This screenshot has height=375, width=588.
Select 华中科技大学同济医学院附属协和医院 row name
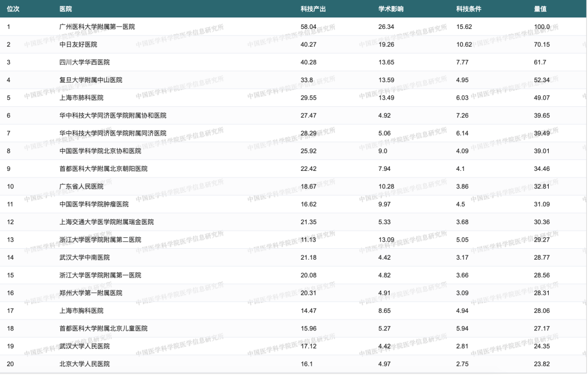click(113, 115)
